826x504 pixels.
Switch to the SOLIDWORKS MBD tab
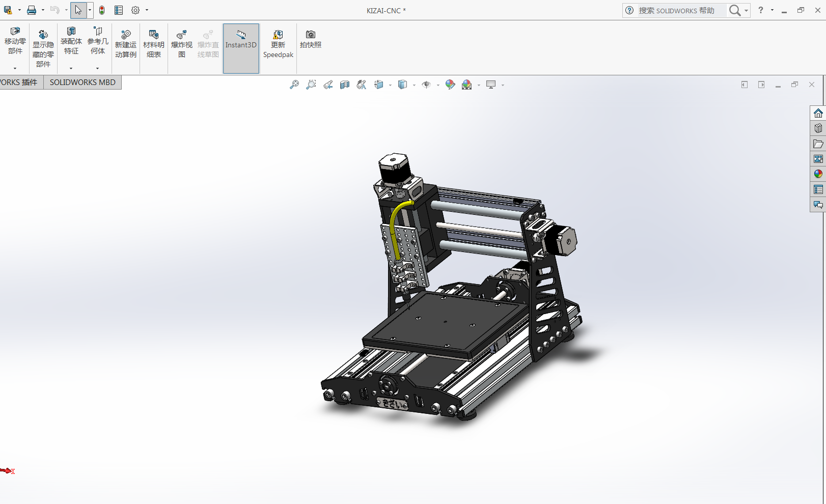pyautogui.click(x=82, y=82)
